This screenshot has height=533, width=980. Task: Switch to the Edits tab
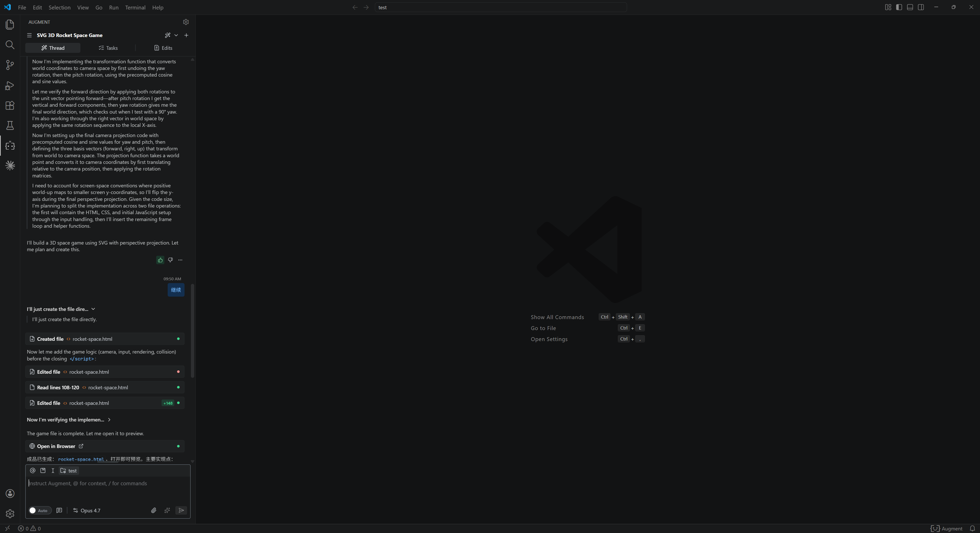[163, 48]
